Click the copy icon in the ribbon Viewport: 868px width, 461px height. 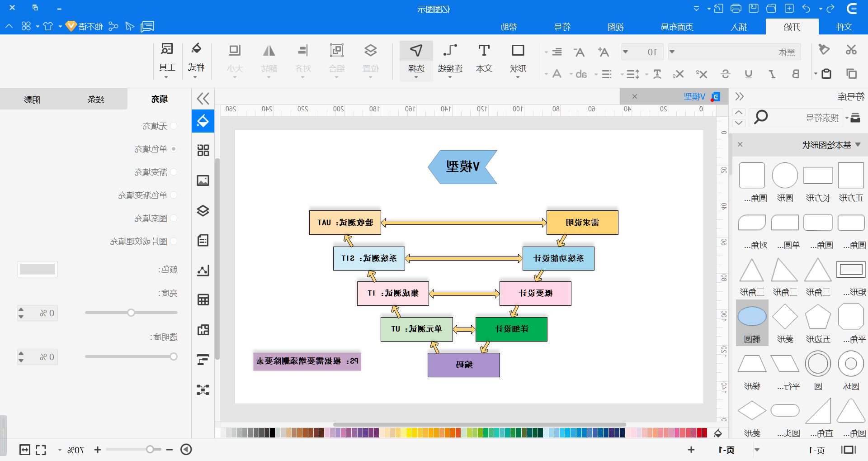pos(852,73)
